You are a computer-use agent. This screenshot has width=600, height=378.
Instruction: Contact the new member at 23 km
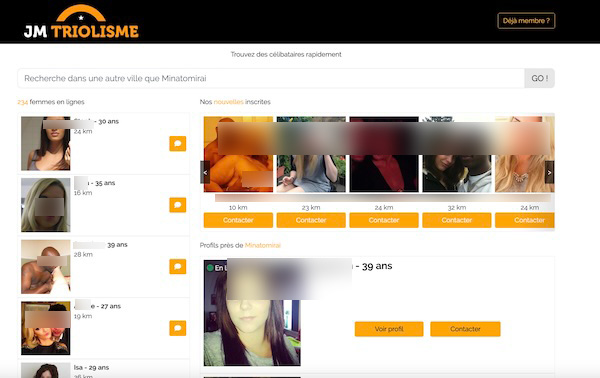[311, 220]
